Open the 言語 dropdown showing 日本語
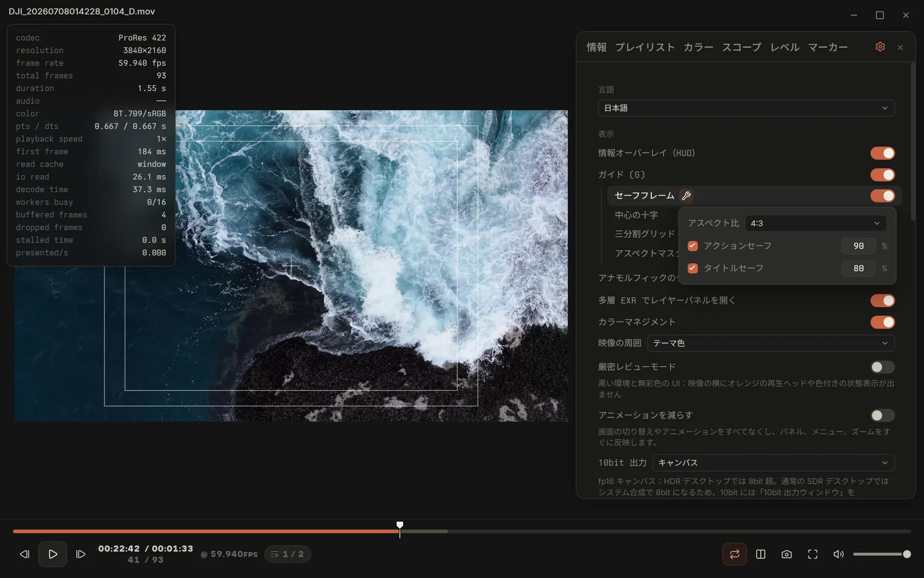The width and height of the screenshot is (924, 578). 746,108
